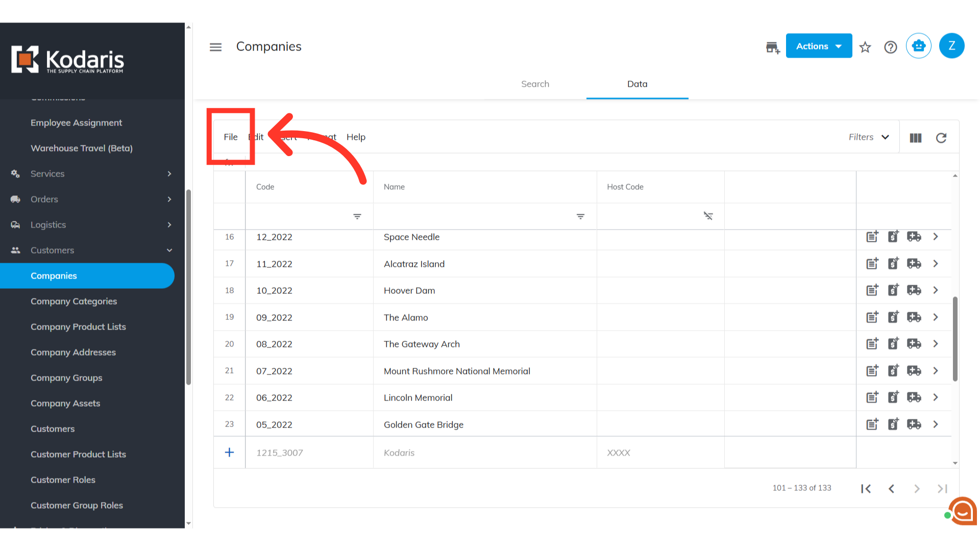Screen dimensions: 980x551
Task: Click the truck icon in Space Needle row
Action: click(x=914, y=237)
